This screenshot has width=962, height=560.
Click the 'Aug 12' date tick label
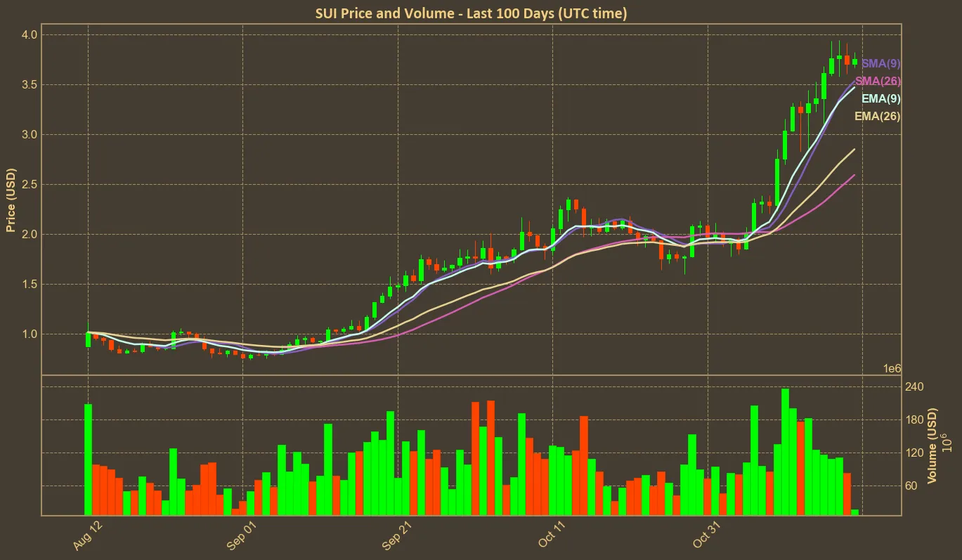(88, 537)
